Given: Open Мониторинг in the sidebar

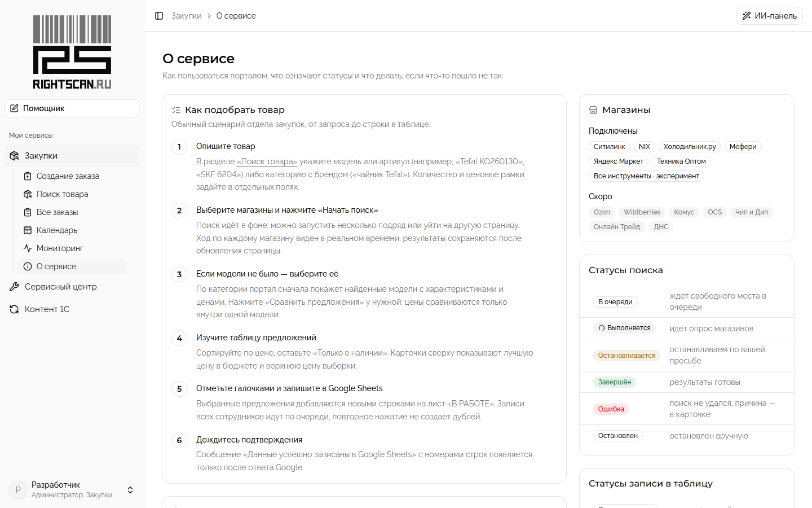Looking at the screenshot, I should [72, 248].
